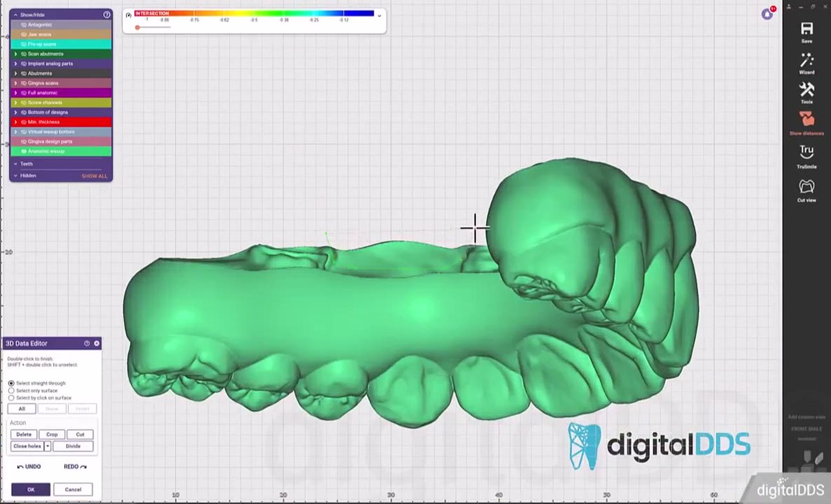The image size is (831, 504).
Task: Show the Scan abutments layer
Action: pos(24,54)
